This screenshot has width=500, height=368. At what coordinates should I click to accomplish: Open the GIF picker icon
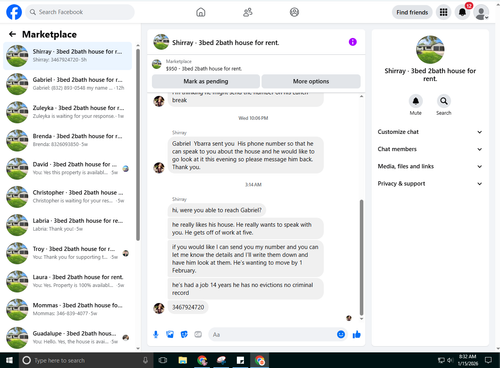tap(198, 334)
